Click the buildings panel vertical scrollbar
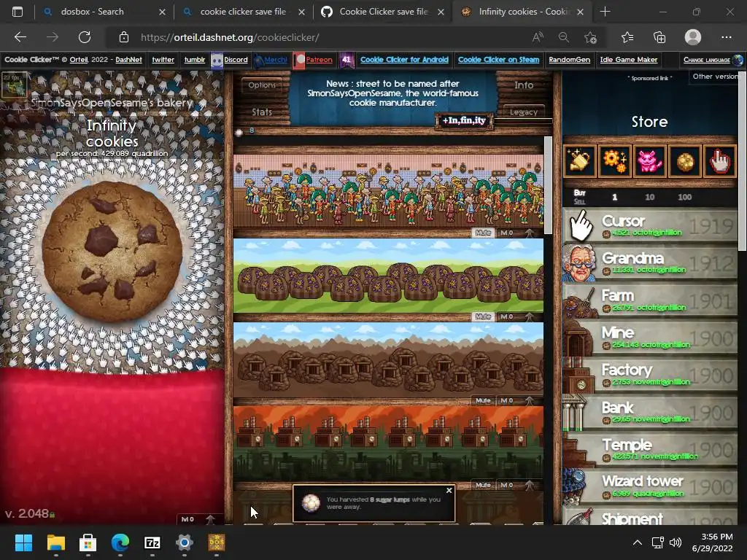 548,186
